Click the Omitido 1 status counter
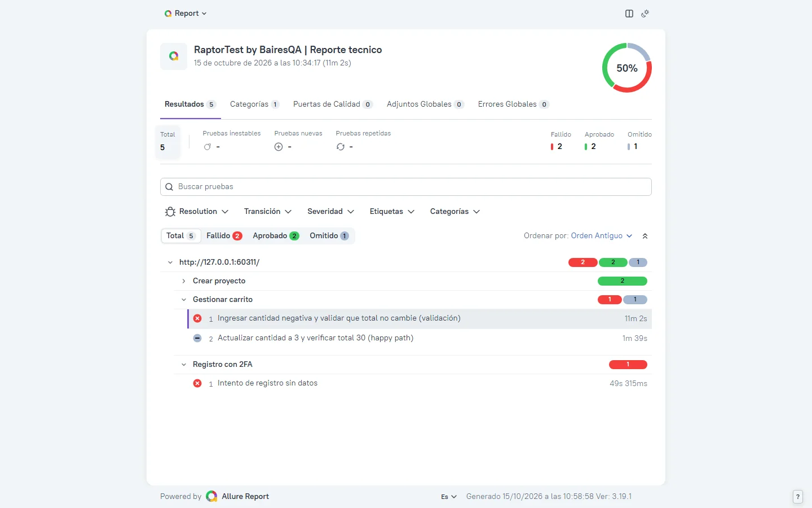Viewport: 812px width, 508px height. (639, 141)
